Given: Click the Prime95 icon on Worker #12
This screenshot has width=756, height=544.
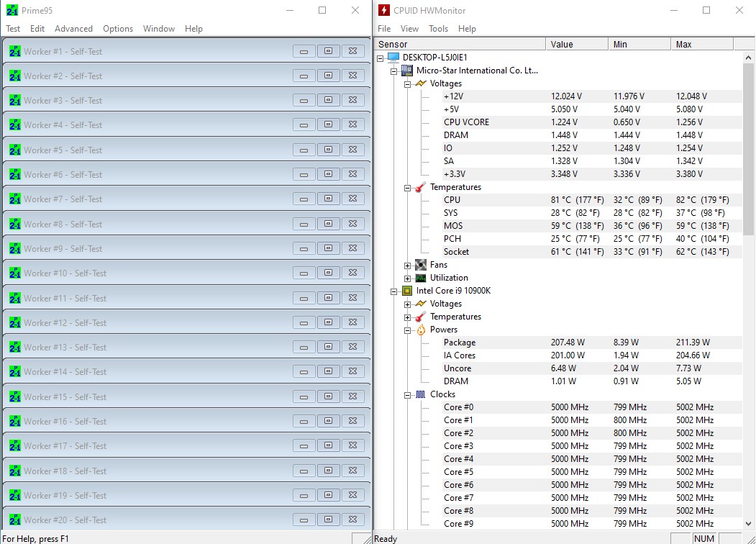Looking at the screenshot, I should coord(15,322).
